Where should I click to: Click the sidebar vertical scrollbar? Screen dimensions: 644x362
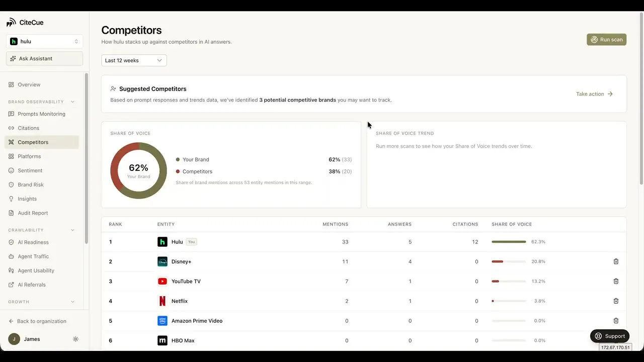click(x=86, y=158)
